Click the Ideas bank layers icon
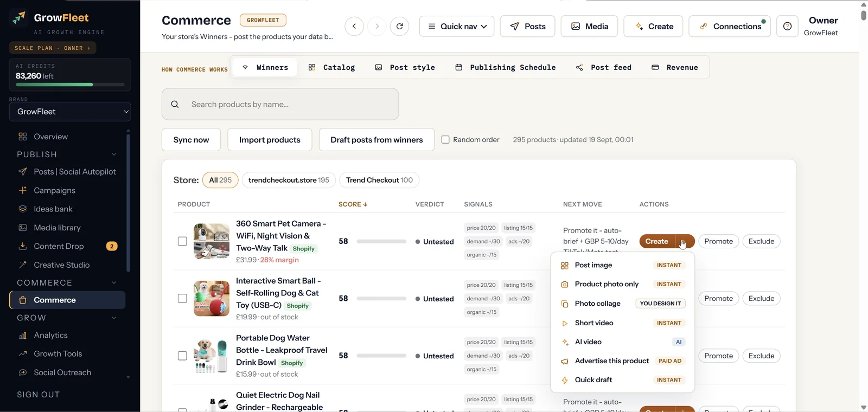 [23, 209]
